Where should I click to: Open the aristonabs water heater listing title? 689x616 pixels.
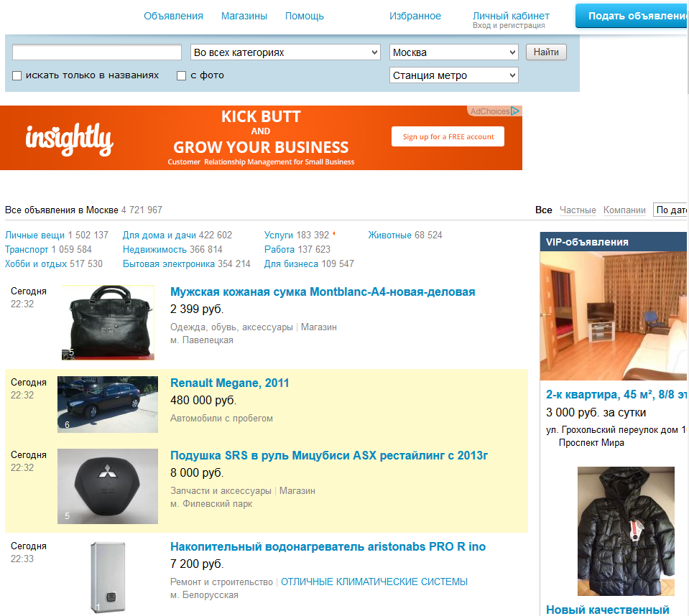pos(328,546)
